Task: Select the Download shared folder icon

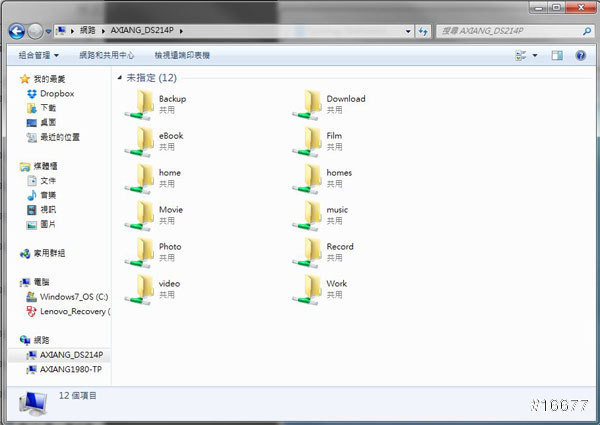Action: coord(308,104)
